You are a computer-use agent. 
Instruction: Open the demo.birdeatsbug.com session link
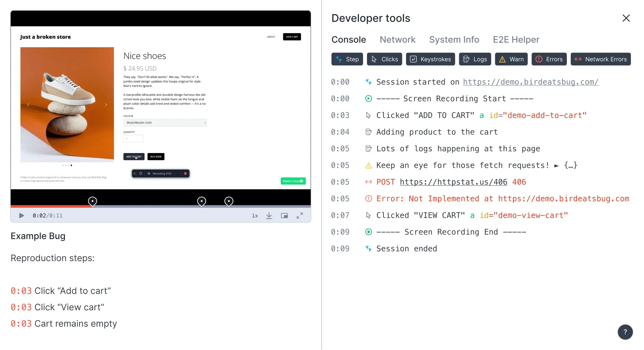pos(531,82)
